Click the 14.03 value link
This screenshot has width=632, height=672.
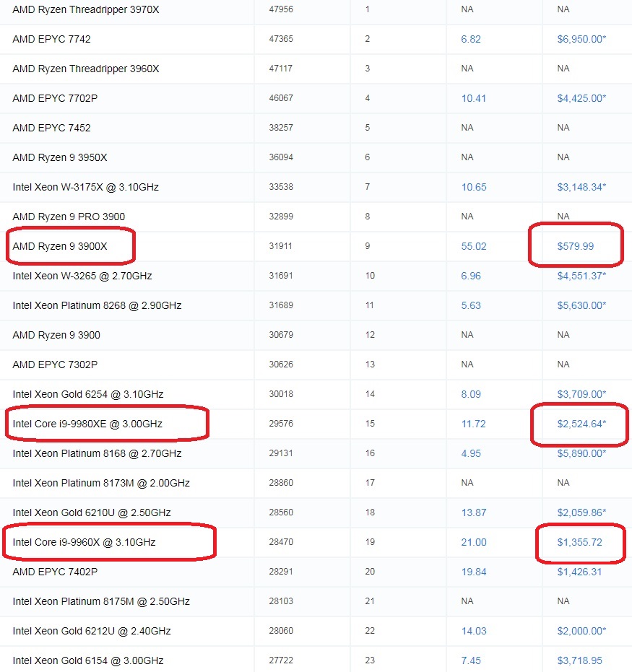[x=474, y=630]
